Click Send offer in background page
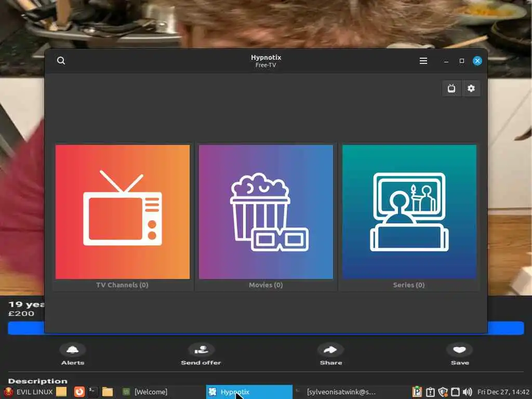Screen dimensions: 532x399 (201, 354)
